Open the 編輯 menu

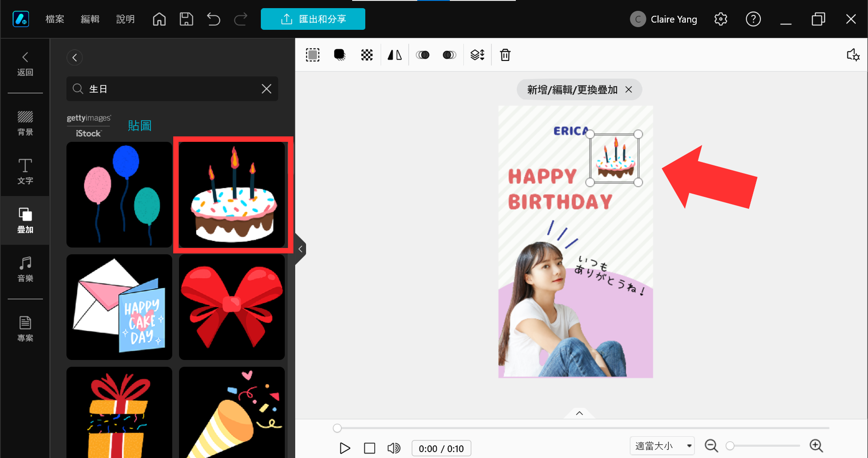point(90,19)
